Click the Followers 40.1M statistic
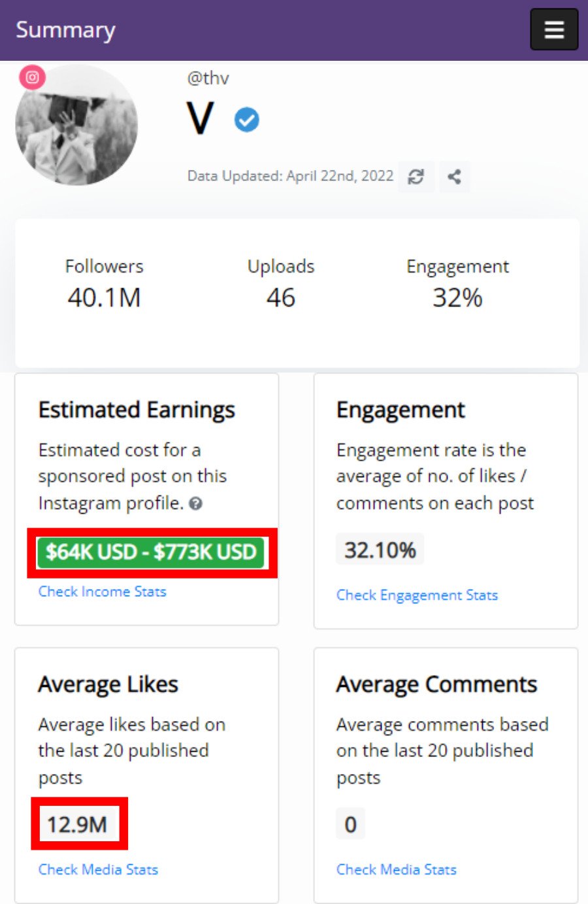The image size is (588, 904). pyautogui.click(x=104, y=284)
